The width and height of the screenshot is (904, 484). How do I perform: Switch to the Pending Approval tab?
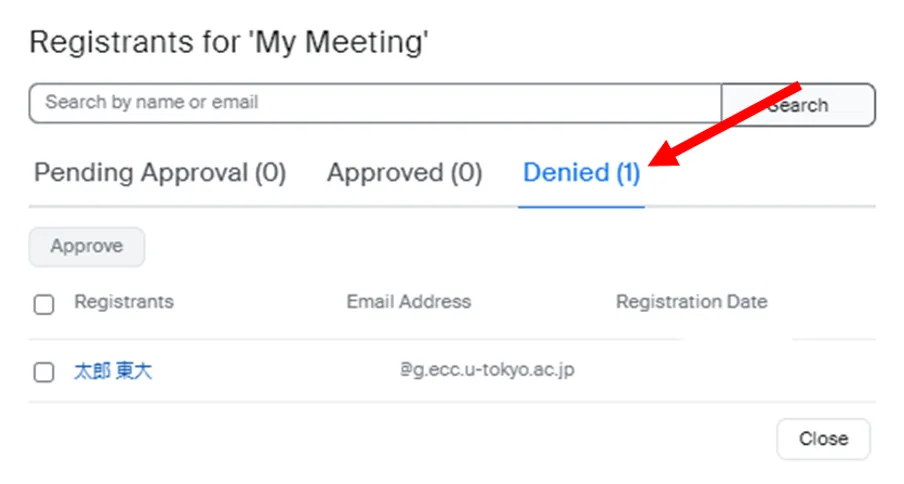160,173
